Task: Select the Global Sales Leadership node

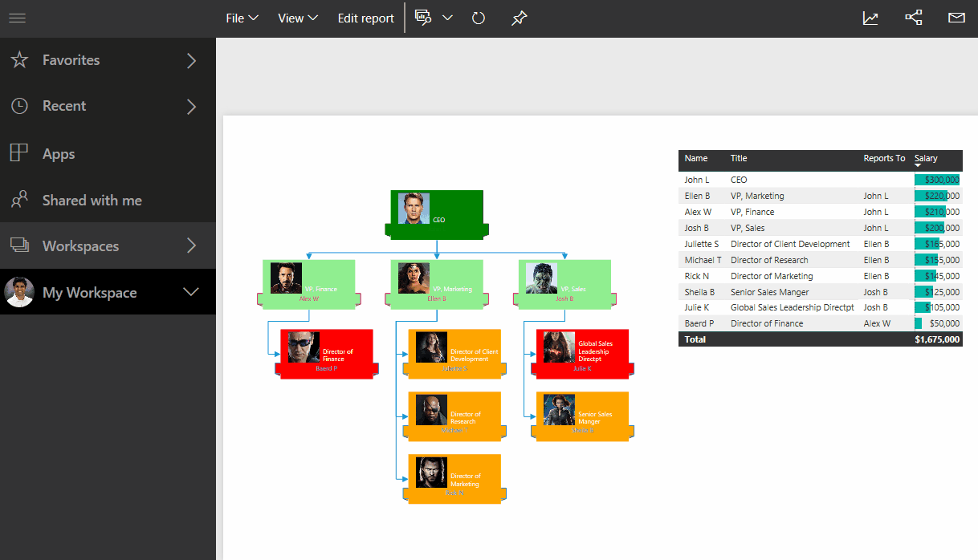Action: (x=582, y=353)
